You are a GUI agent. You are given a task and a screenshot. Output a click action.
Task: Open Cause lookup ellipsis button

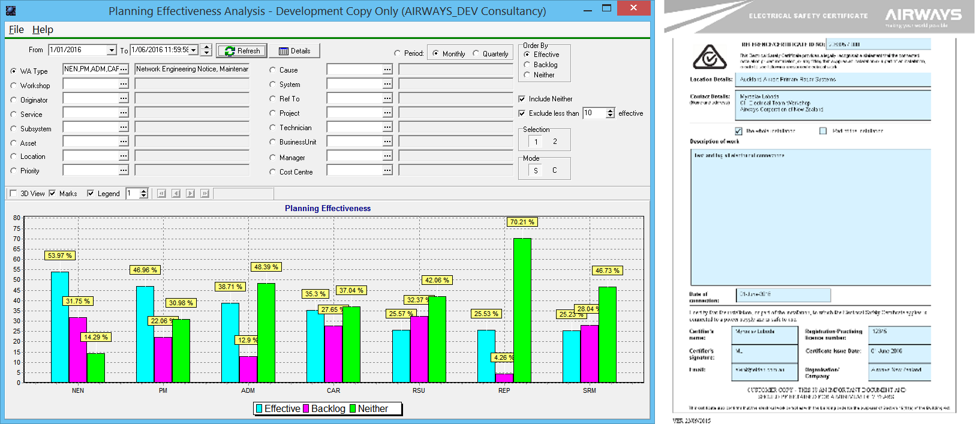point(387,70)
